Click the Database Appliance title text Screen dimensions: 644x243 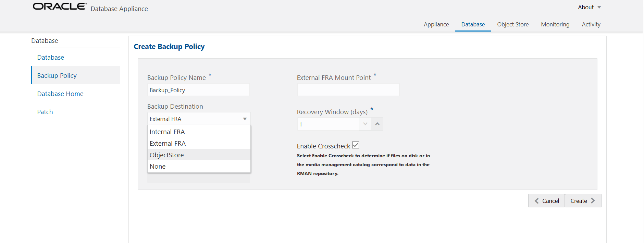(x=119, y=9)
